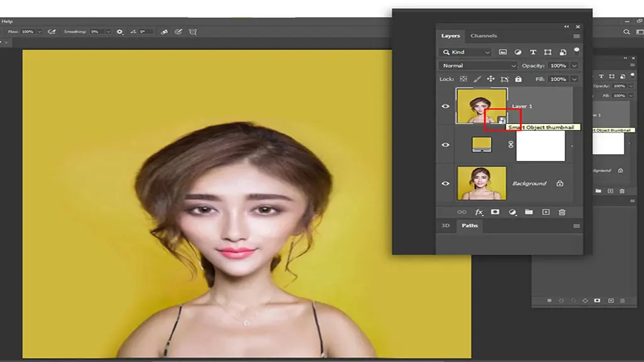
Task: Toggle the erase to history icon
Action: tap(164, 31)
